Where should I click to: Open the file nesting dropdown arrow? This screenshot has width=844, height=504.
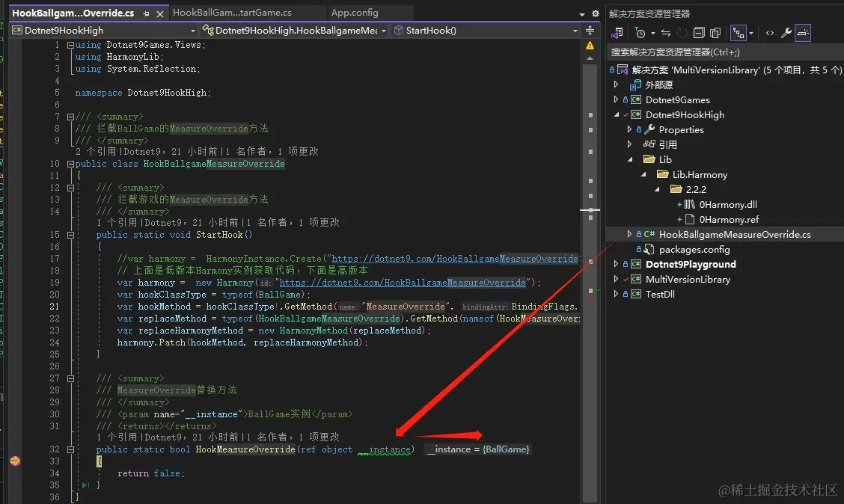tap(751, 34)
